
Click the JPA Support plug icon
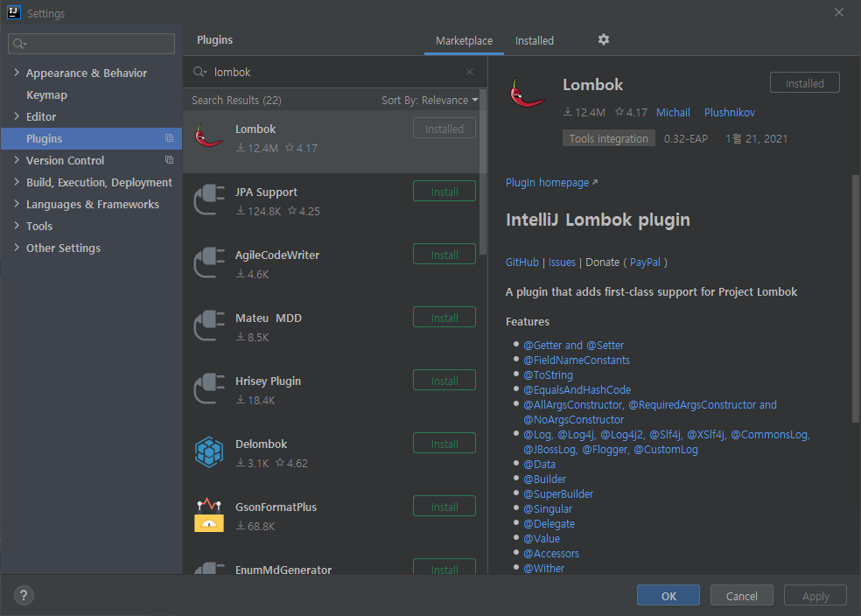coord(208,199)
